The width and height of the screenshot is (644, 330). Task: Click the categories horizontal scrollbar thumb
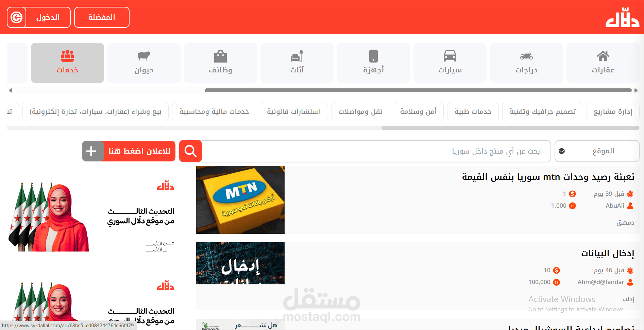click(x=418, y=90)
